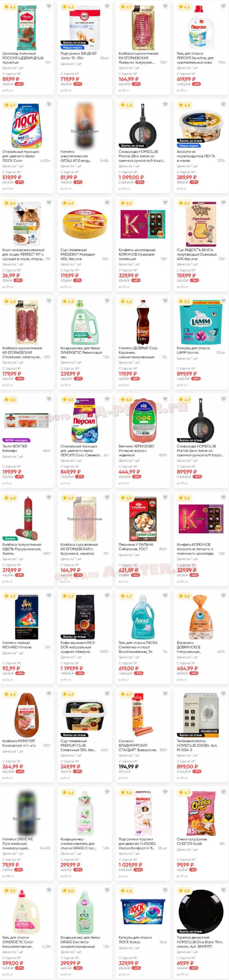The image size is (229, 980).
Task: Open the КОРКУНОВ Ореховая коллекция candy image
Action: (x=143, y=223)
